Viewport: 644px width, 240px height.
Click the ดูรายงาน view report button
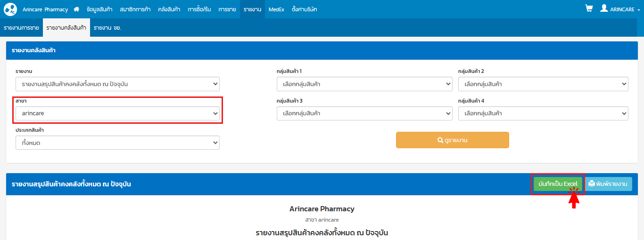(x=452, y=140)
